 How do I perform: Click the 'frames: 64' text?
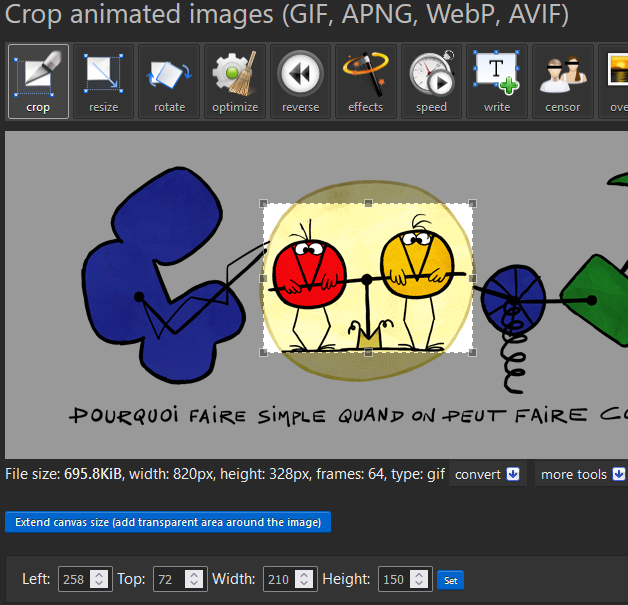350,474
